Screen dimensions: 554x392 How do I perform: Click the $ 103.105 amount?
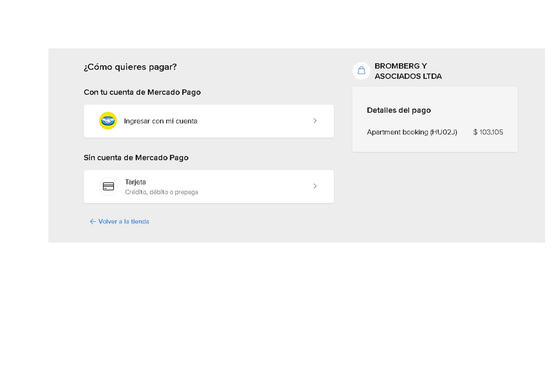tap(488, 132)
